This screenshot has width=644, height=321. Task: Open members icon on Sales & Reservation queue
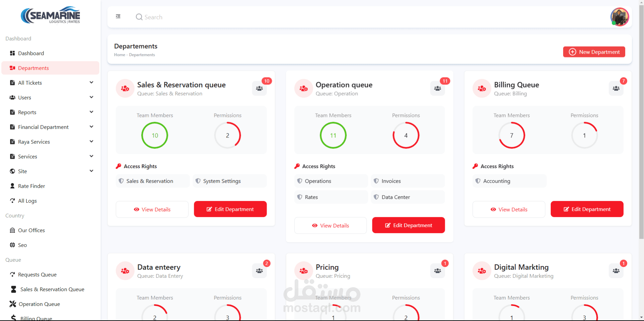coord(259,88)
